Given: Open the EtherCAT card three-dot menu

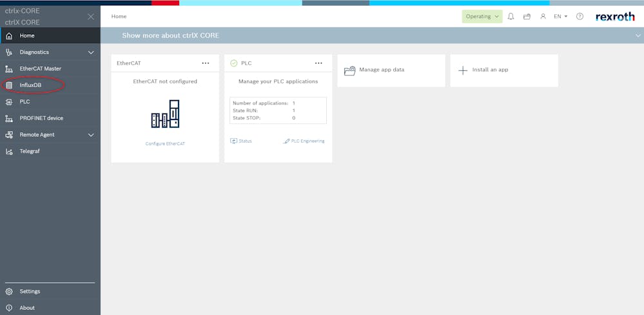Looking at the screenshot, I should (x=206, y=63).
